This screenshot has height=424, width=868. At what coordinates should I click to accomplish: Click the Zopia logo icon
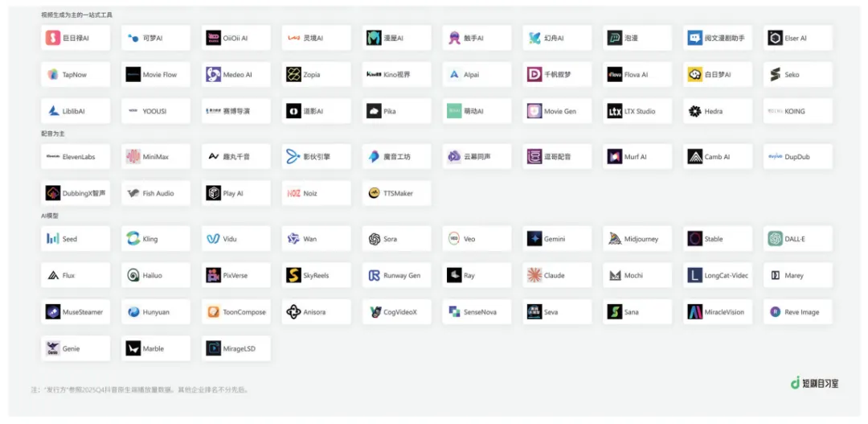[294, 74]
